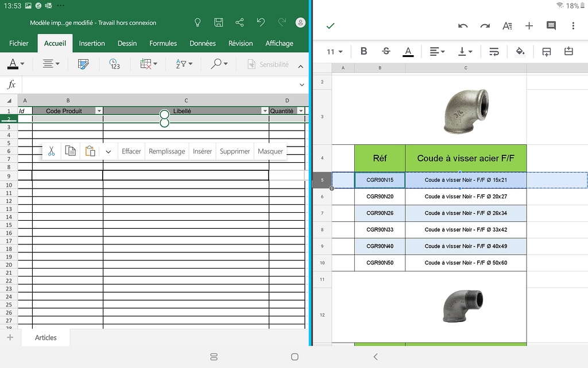The image size is (588, 368).
Task: Toggle strikethrough formatting in Sheets
Action: [385, 51]
